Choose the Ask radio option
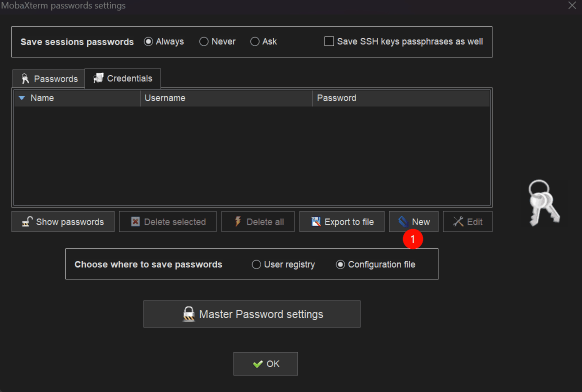582x392 pixels. tap(255, 41)
